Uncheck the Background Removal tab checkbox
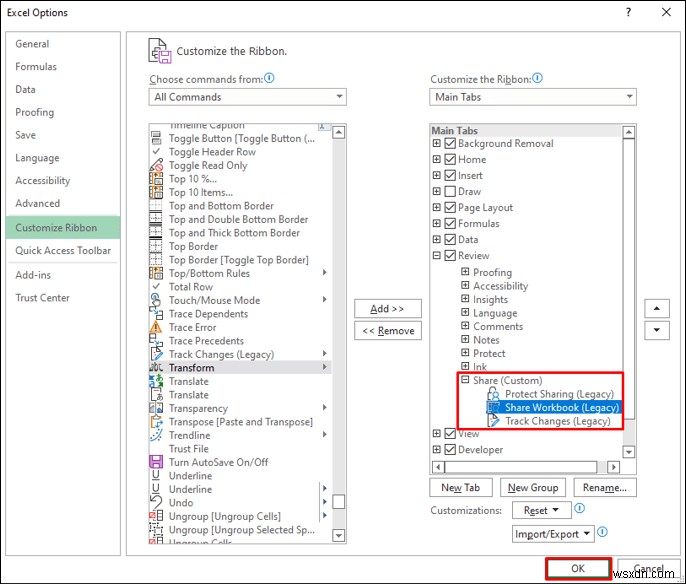The height and width of the screenshot is (584, 686). (x=450, y=143)
